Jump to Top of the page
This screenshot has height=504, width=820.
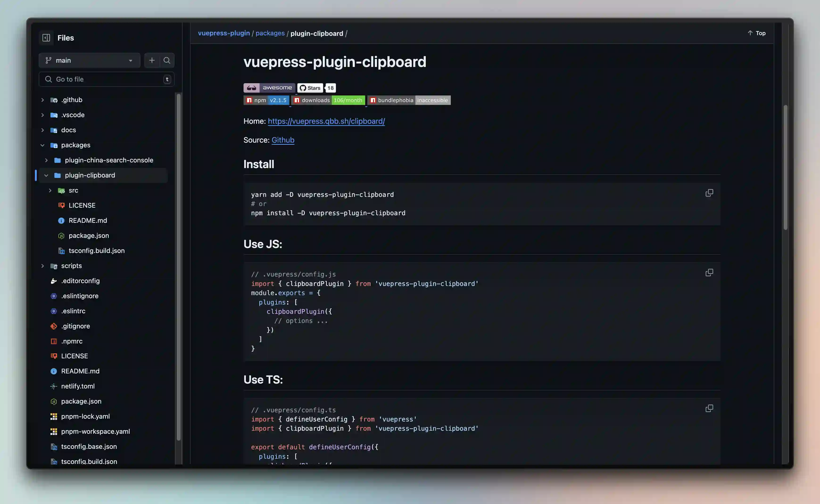tap(756, 33)
